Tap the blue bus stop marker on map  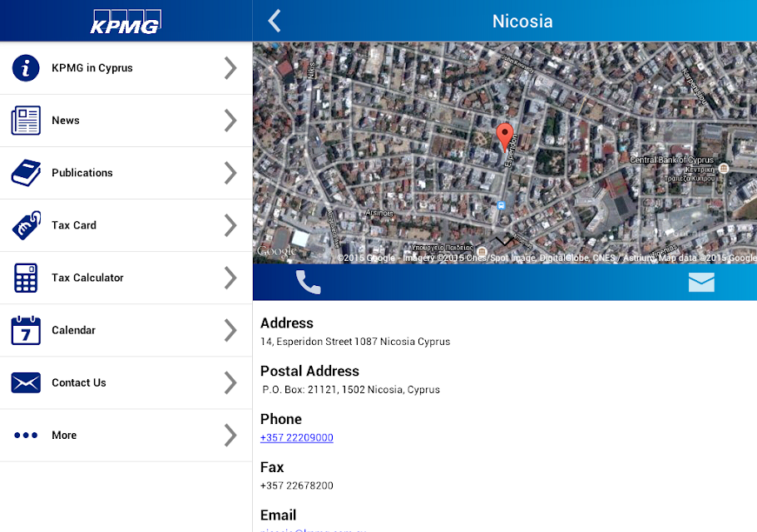coord(501,205)
